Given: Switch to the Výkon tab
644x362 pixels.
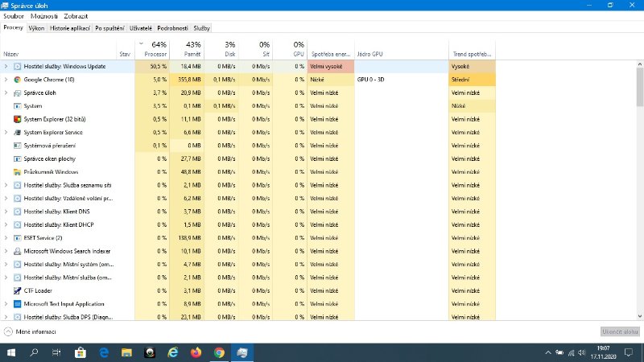Looking at the screenshot, I should tap(36, 28).
